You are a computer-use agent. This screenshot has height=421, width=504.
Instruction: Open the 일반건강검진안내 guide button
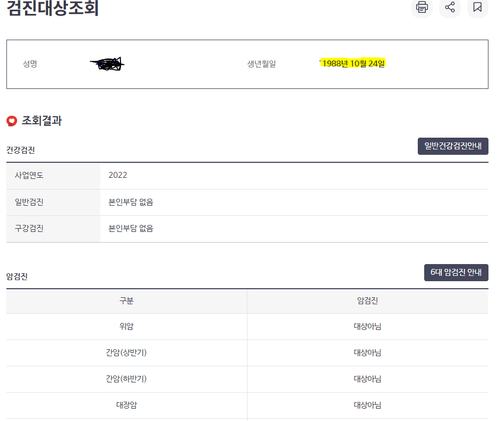pos(453,146)
